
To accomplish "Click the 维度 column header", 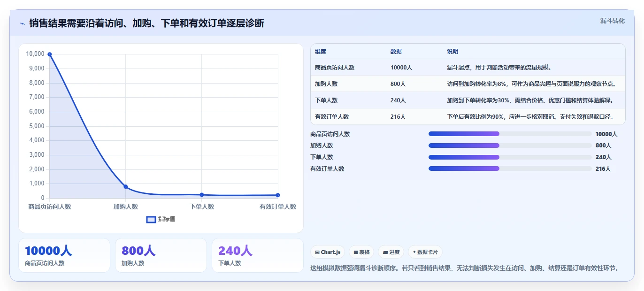I will pyautogui.click(x=321, y=52).
